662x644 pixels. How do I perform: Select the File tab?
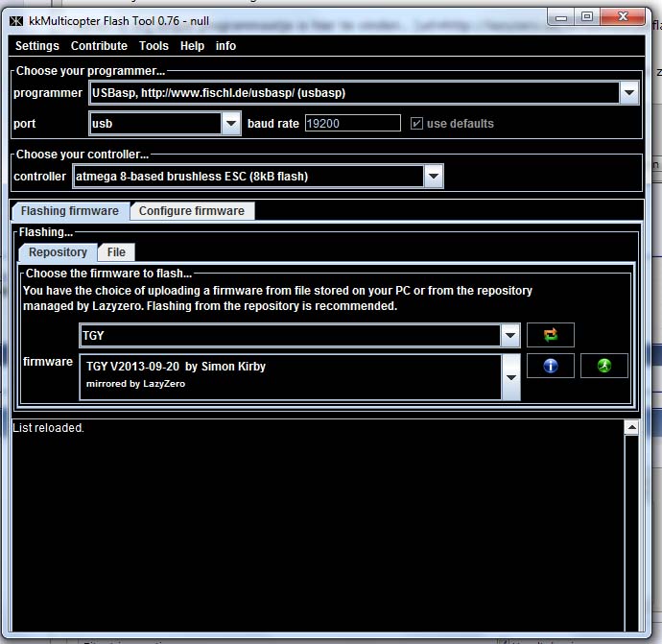(x=116, y=252)
